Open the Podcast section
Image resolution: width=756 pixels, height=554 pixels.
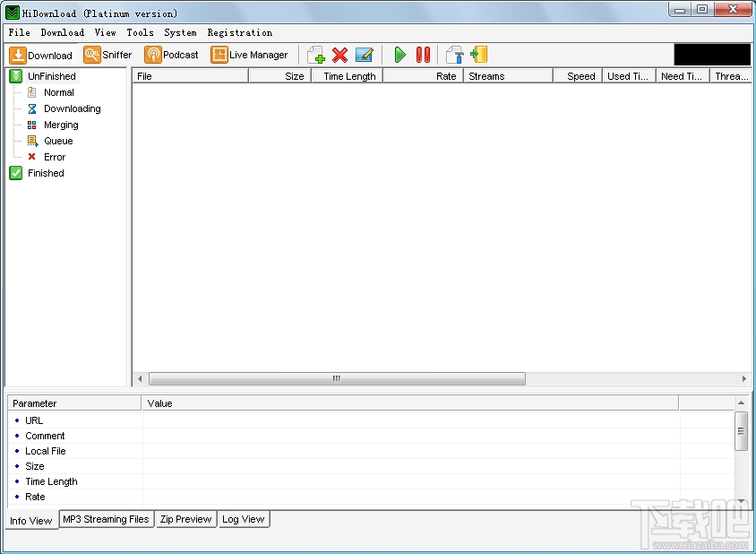tap(171, 55)
